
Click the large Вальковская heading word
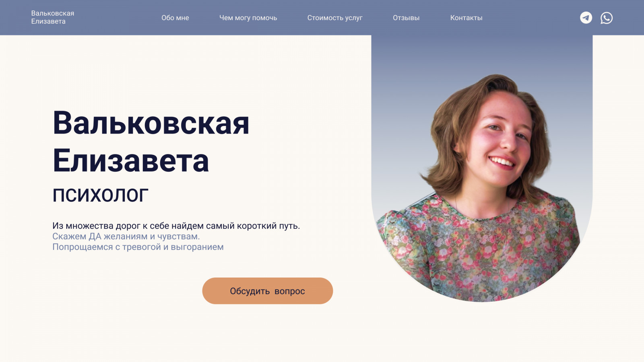pyautogui.click(x=151, y=123)
